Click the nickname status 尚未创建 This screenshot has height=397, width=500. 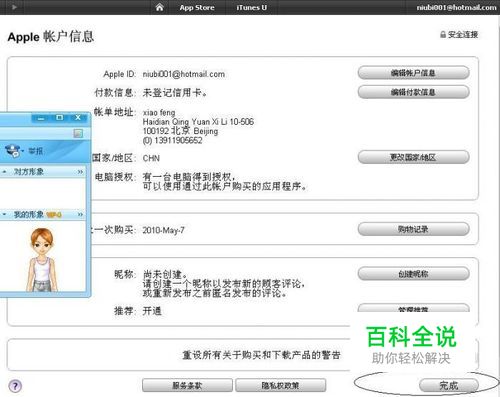(x=165, y=275)
